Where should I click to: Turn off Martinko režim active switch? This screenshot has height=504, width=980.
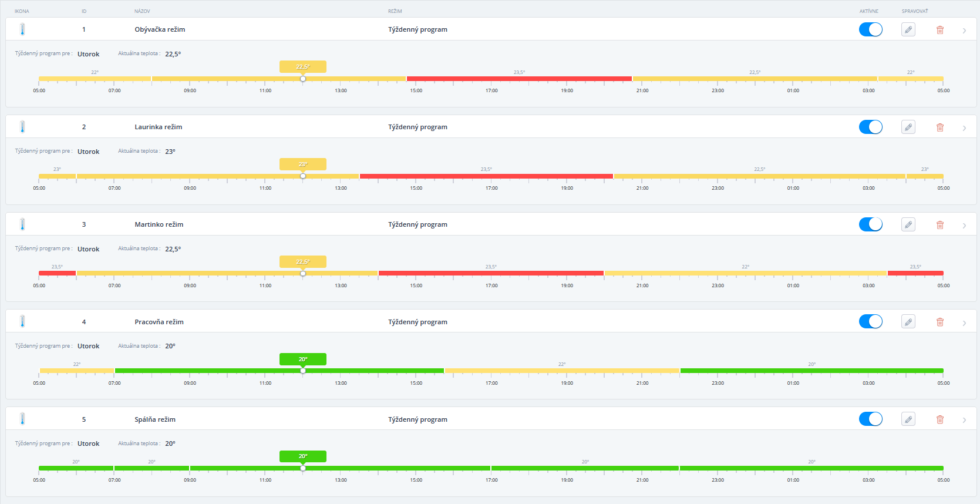(x=870, y=224)
